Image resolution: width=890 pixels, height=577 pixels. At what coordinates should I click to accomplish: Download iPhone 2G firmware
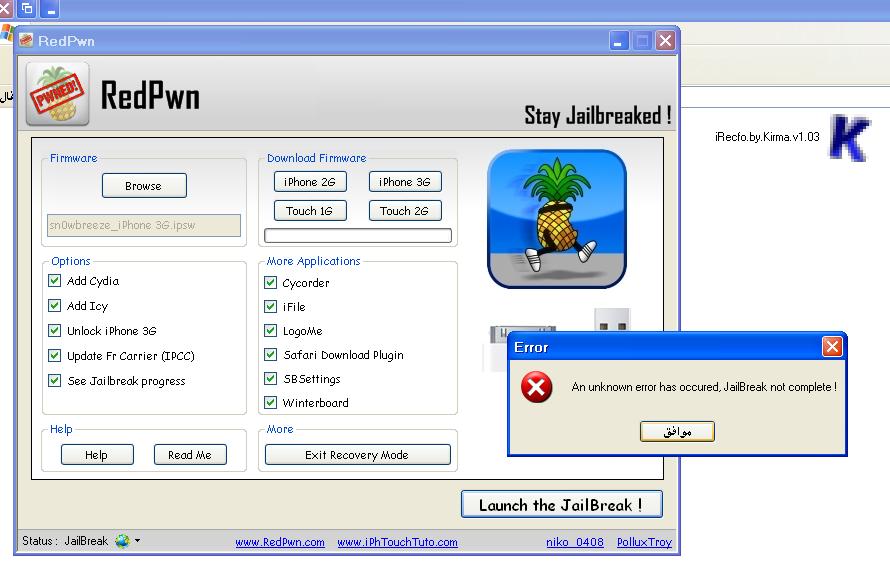click(x=310, y=182)
